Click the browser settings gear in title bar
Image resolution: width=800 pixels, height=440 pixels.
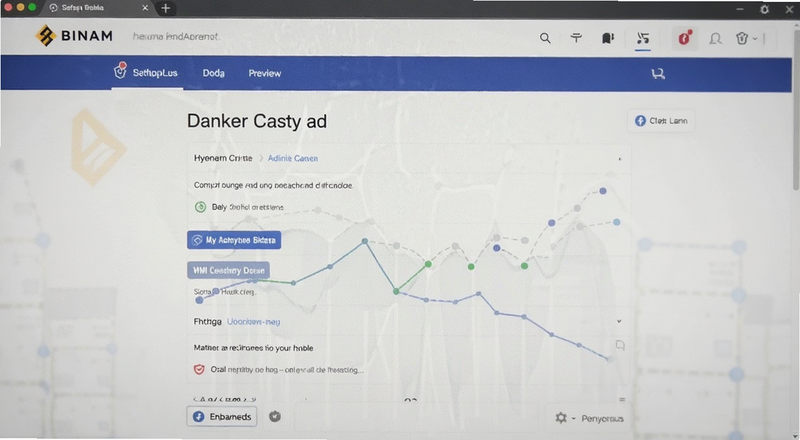point(764,9)
